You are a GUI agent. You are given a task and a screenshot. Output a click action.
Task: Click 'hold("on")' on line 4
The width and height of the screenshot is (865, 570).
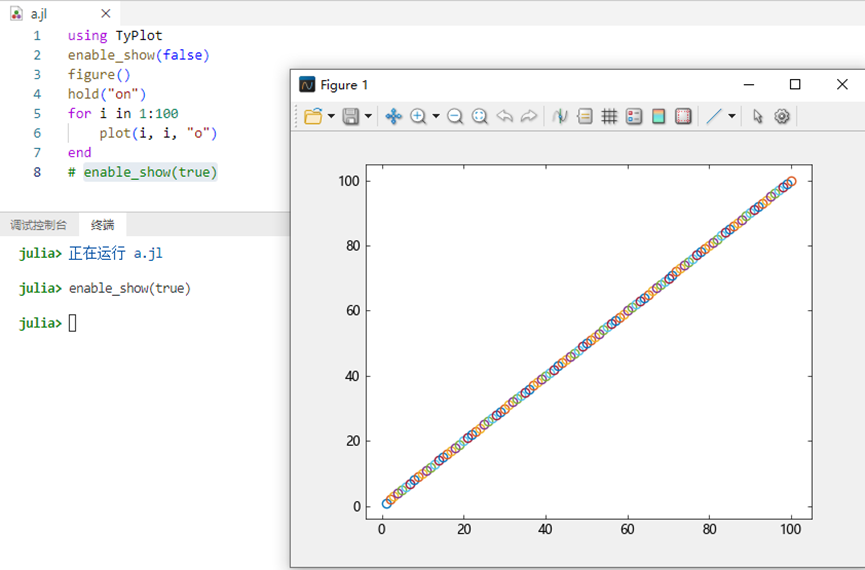107,94
